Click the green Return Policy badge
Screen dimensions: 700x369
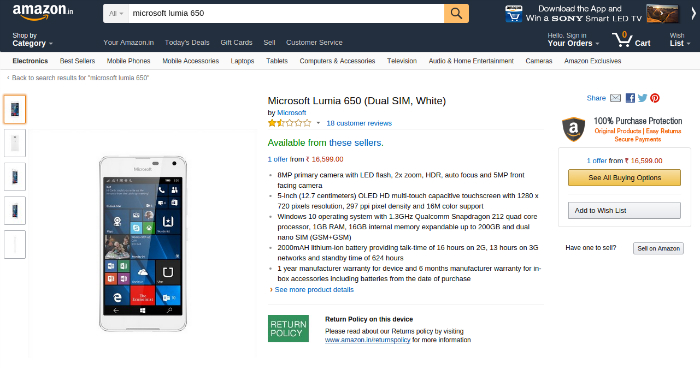(x=288, y=328)
